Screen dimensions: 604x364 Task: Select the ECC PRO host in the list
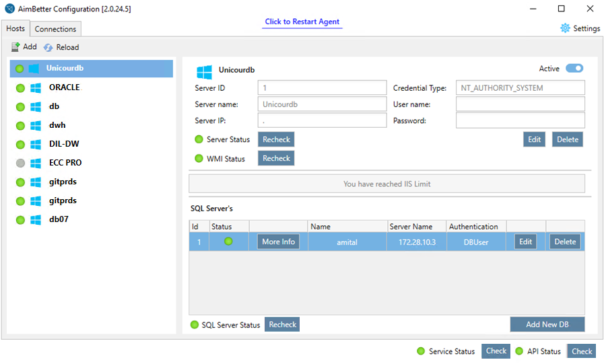(x=92, y=163)
